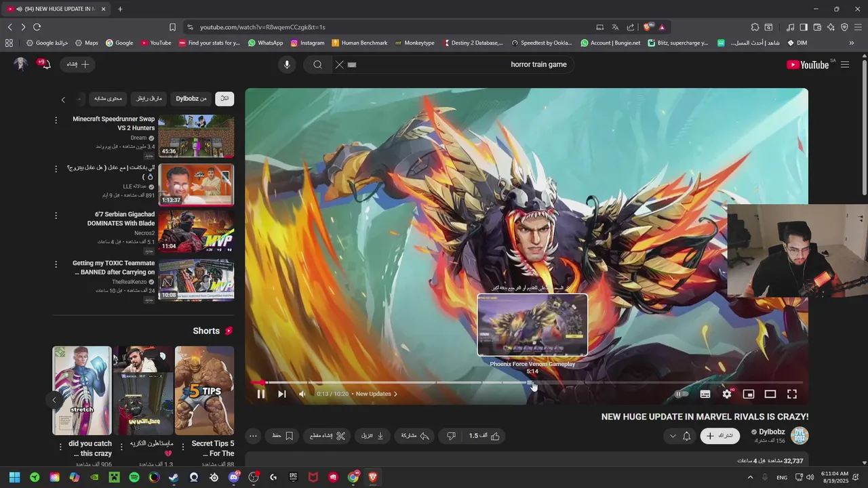Image resolution: width=868 pixels, height=488 pixels.
Task: Open Steam from the taskbar
Action: 174,477
